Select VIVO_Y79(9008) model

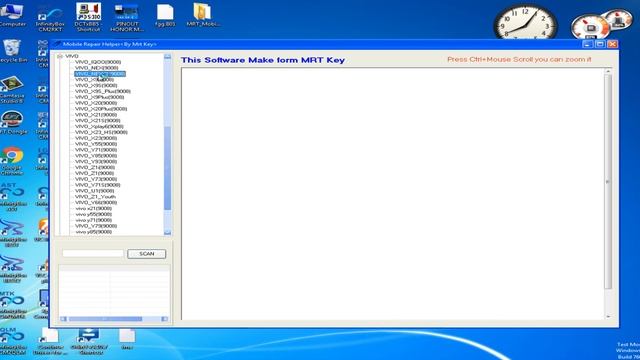(96, 226)
